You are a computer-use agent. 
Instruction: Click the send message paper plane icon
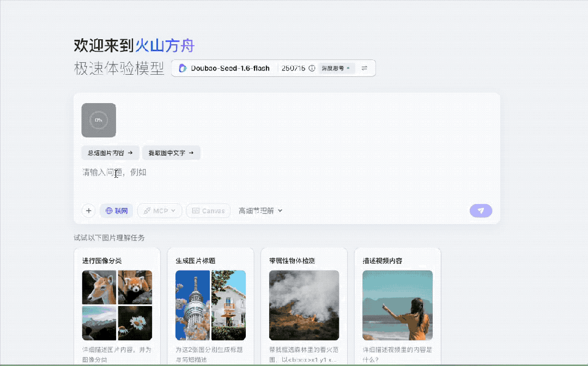tap(480, 211)
